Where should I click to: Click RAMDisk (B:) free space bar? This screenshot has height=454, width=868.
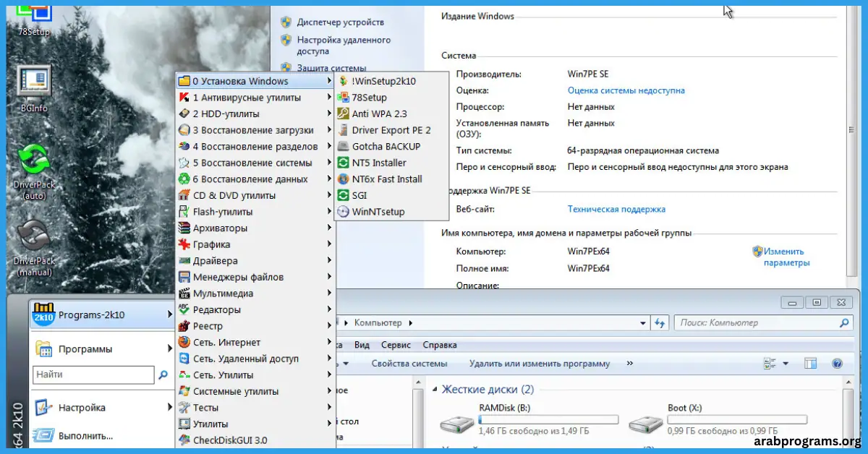coord(549,419)
